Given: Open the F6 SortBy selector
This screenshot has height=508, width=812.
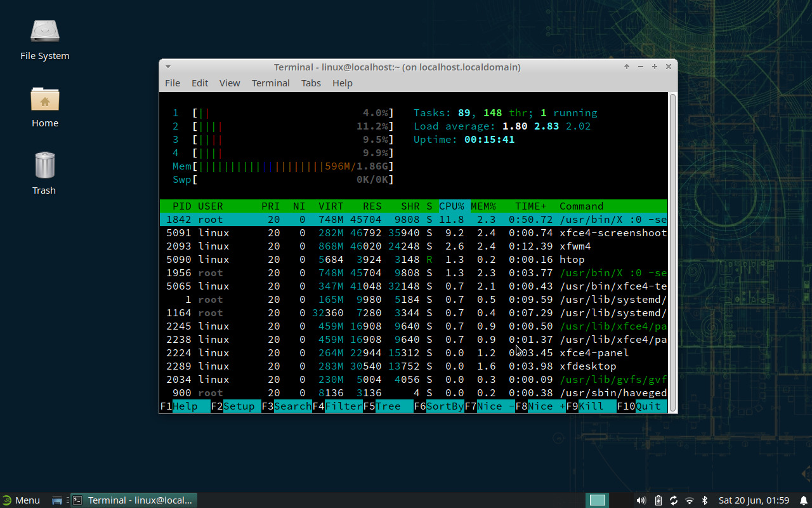Looking at the screenshot, I should (438, 406).
